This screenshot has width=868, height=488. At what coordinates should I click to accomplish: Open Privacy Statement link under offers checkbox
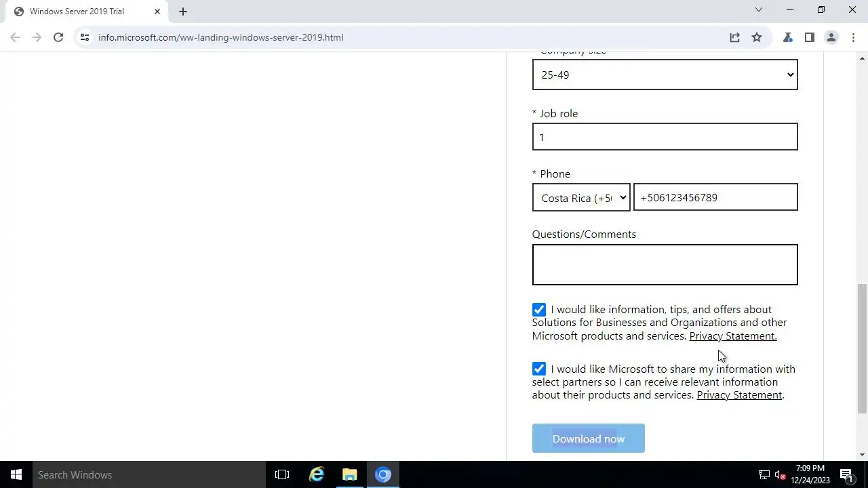pyautogui.click(x=733, y=336)
